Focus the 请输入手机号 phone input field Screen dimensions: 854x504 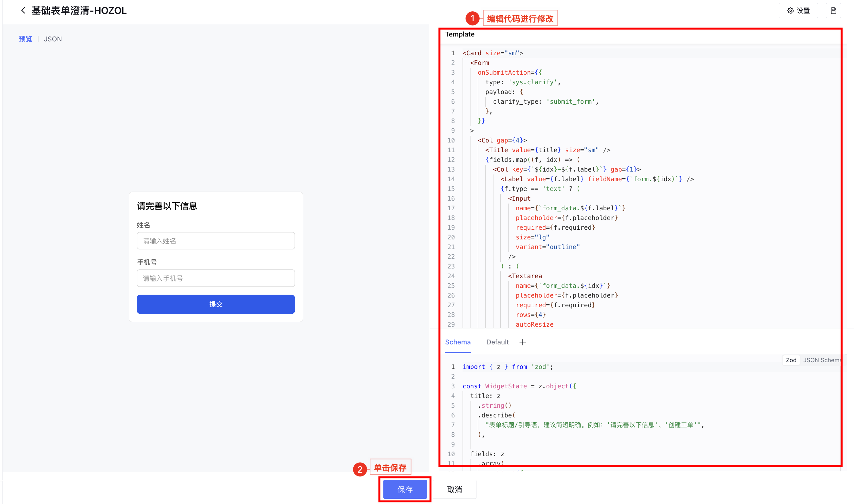[216, 278]
